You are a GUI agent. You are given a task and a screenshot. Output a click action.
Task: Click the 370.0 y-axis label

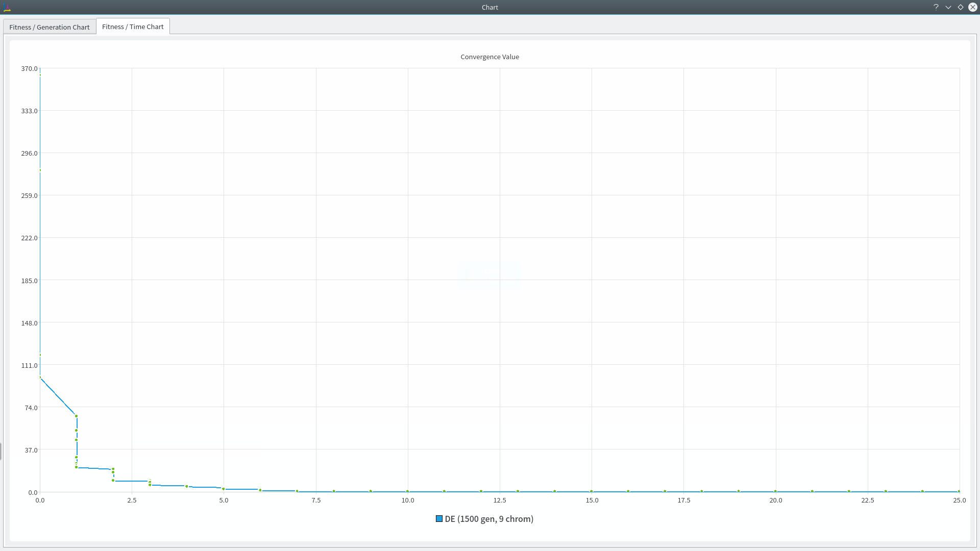pyautogui.click(x=29, y=68)
